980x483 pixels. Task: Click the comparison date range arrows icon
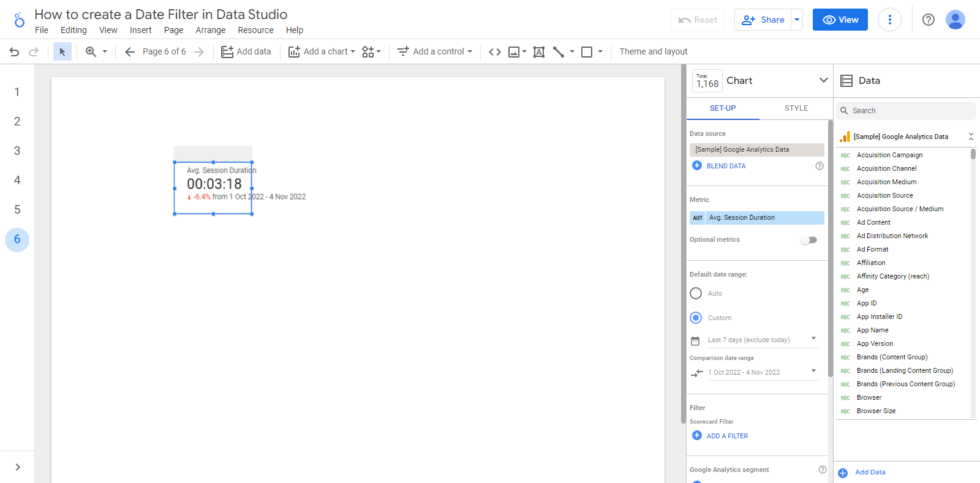[696, 373]
